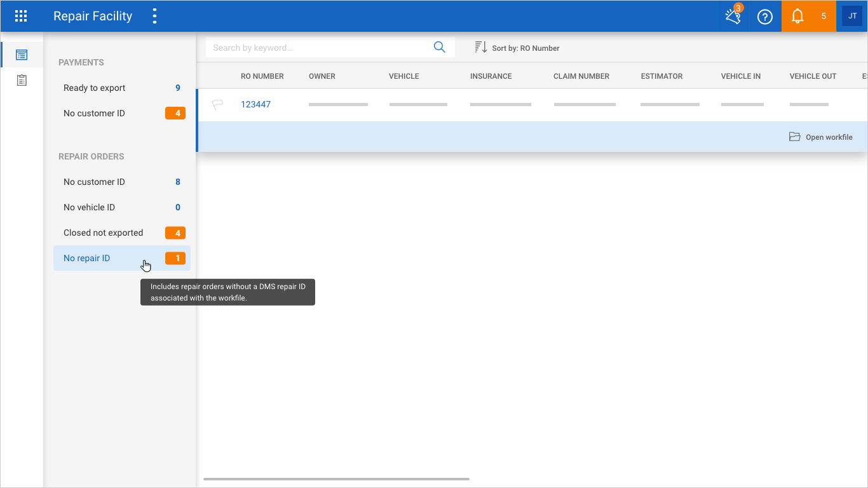Open repair order link 123447
868x488 pixels.
point(255,104)
